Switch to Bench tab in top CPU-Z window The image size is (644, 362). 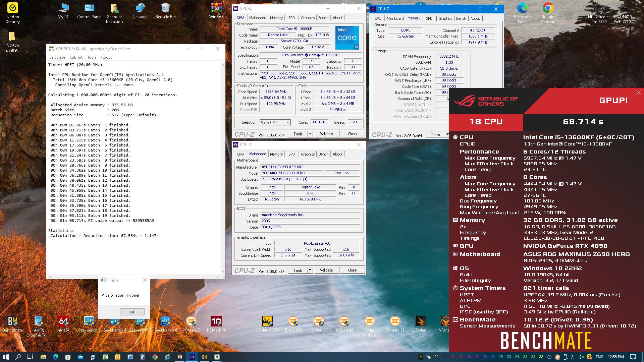[x=323, y=18]
